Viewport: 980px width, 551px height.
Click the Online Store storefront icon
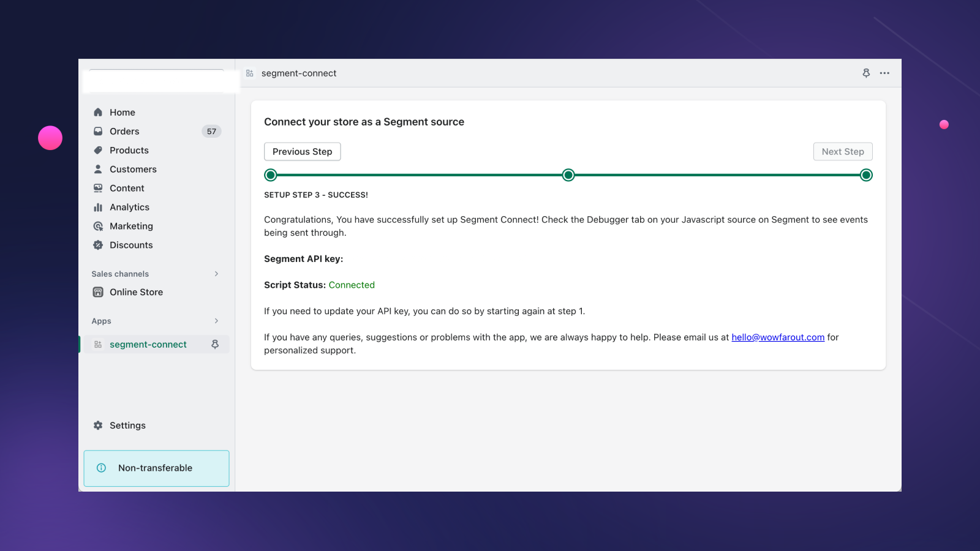[x=98, y=292]
